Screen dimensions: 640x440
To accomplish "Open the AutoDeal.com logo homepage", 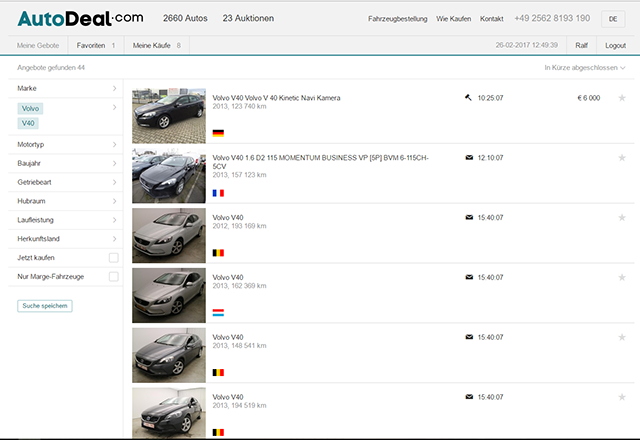I will click(x=80, y=19).
